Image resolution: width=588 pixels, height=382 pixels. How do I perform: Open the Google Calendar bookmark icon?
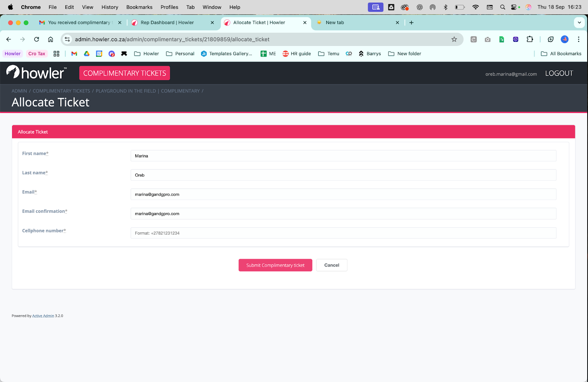click(x=99, y=54)
